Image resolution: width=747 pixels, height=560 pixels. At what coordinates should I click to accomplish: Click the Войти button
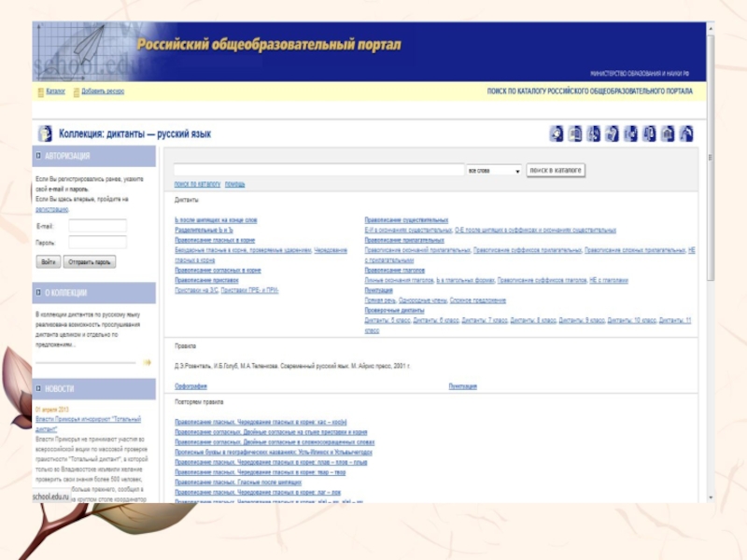pyautogui.click(x=49, y=262)
